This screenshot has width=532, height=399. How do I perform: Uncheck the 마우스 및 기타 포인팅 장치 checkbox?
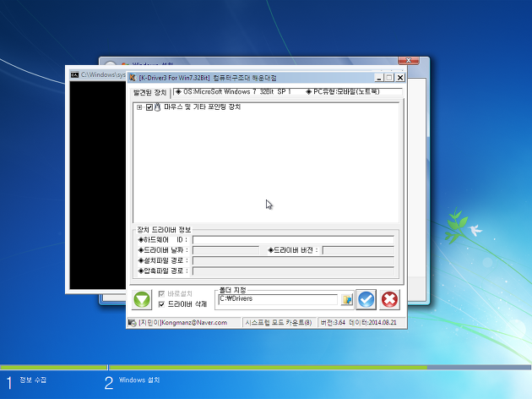click(x=149, y=107)
